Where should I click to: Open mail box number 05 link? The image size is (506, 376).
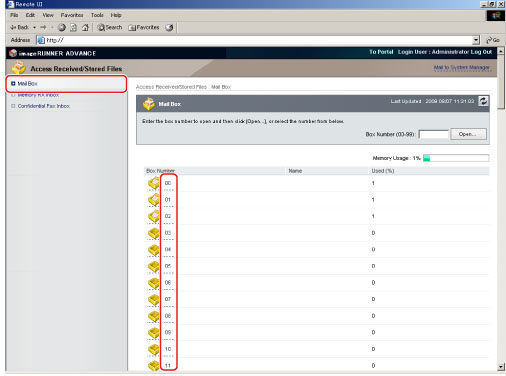(168, 266)
